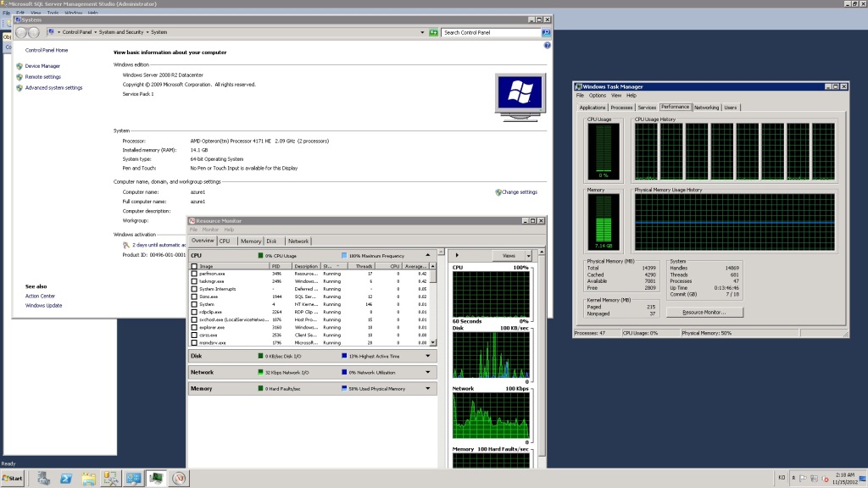This screenshot has width=868, height=488.
Task: Go to Control Panel Home
Action: click(x=47, y=50)
